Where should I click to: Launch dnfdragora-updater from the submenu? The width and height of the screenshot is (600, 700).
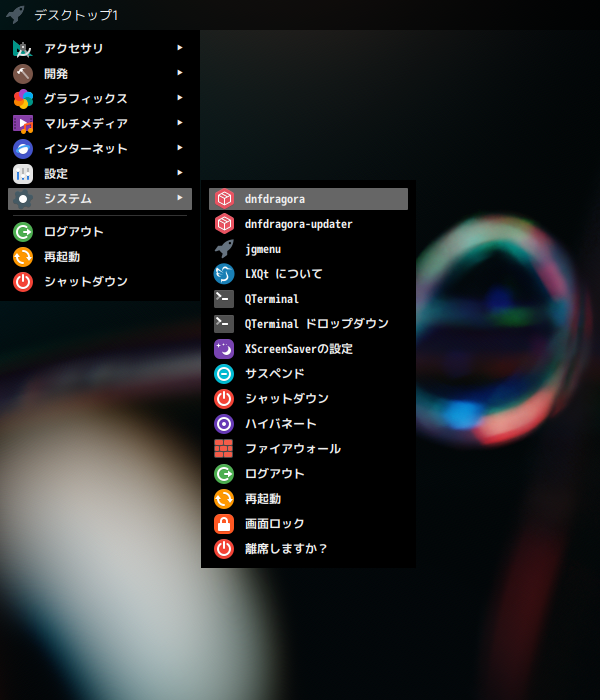click(x=308, y=224)
